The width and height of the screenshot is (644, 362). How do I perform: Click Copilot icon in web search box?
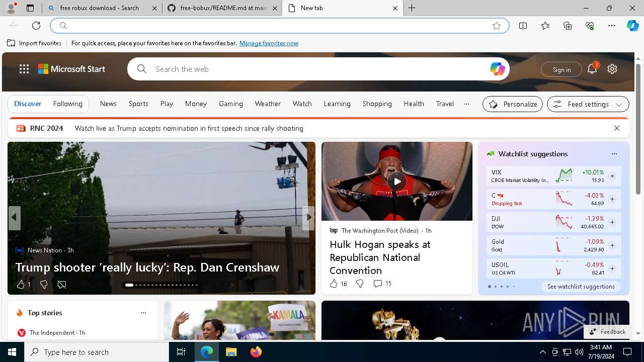(497, 69)
